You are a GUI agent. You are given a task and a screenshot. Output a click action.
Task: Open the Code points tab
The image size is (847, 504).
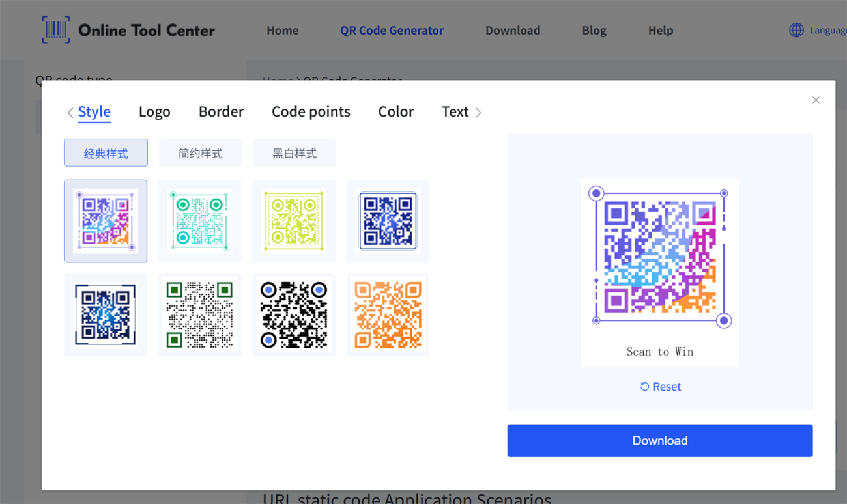pyautogui.click(x=311, y=112)
